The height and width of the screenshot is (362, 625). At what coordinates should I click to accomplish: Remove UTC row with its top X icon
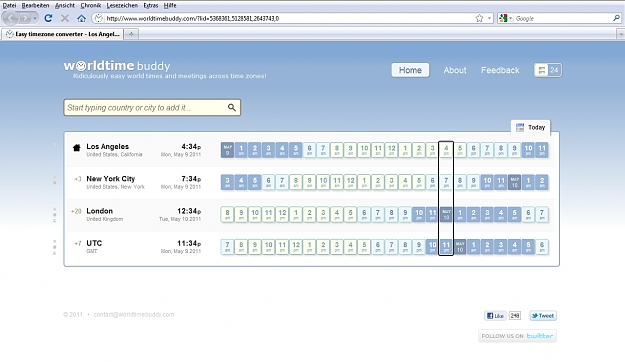(55, 241)
